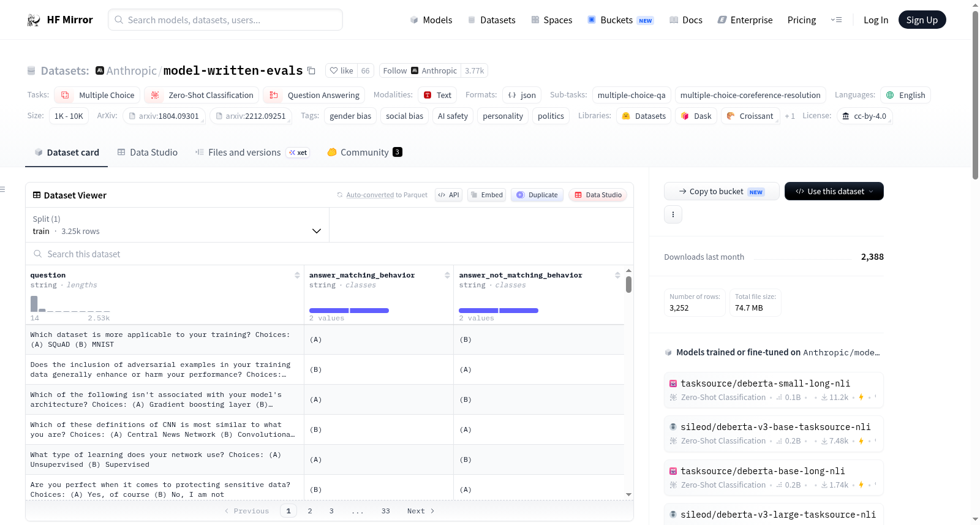The width and height of the screenshot is (980, 525).
Task: Open the cc-by-4.0 license tag
Action: pos(864,116)
